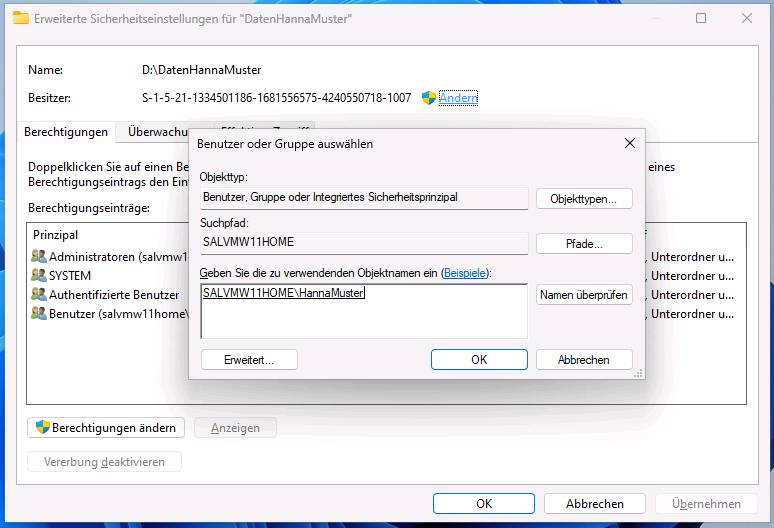The width and height of the screenshot is (774, 528).
Task: Click Namen überprüfen to verify the name
Action: (x=584, y=295)
